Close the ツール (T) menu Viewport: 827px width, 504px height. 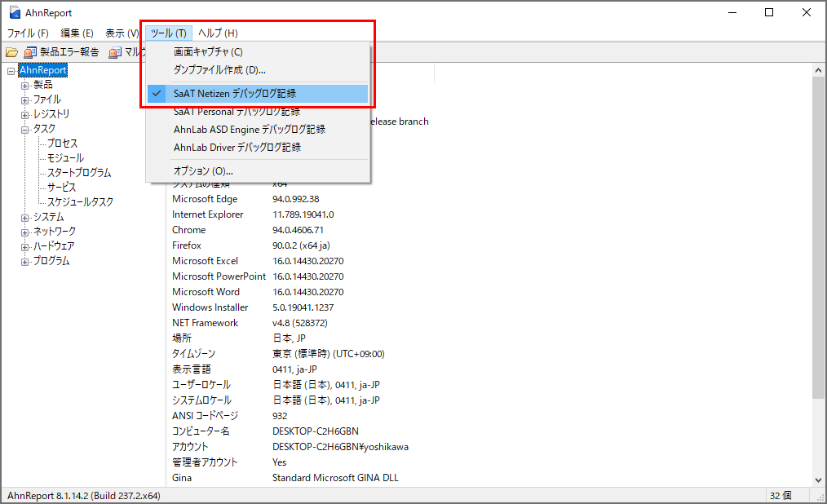[169, 33]
